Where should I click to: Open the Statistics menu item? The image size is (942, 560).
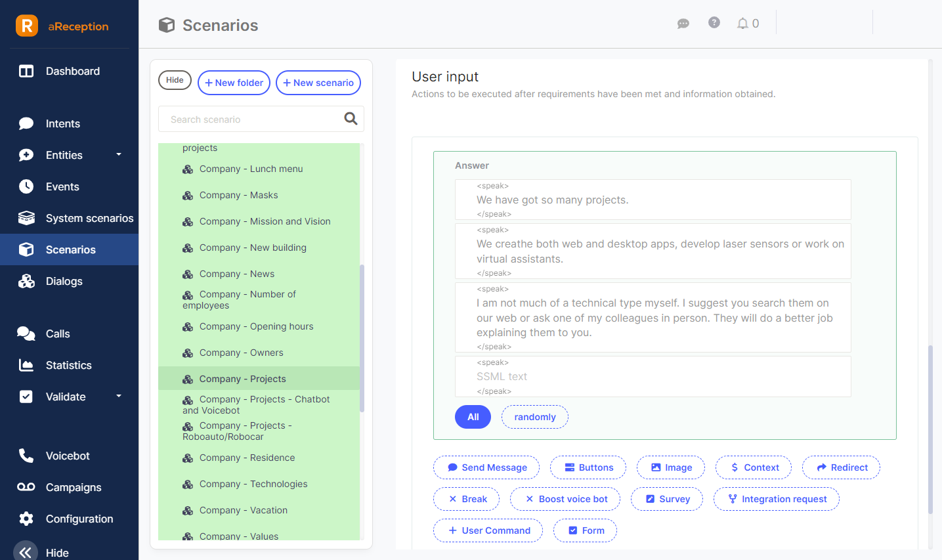point(70,365)
